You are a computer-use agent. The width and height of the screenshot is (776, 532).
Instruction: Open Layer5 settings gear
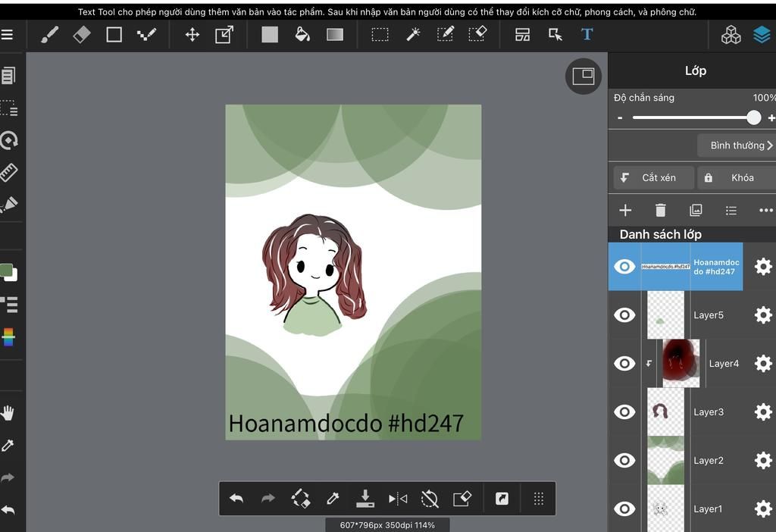click(763, 315)
